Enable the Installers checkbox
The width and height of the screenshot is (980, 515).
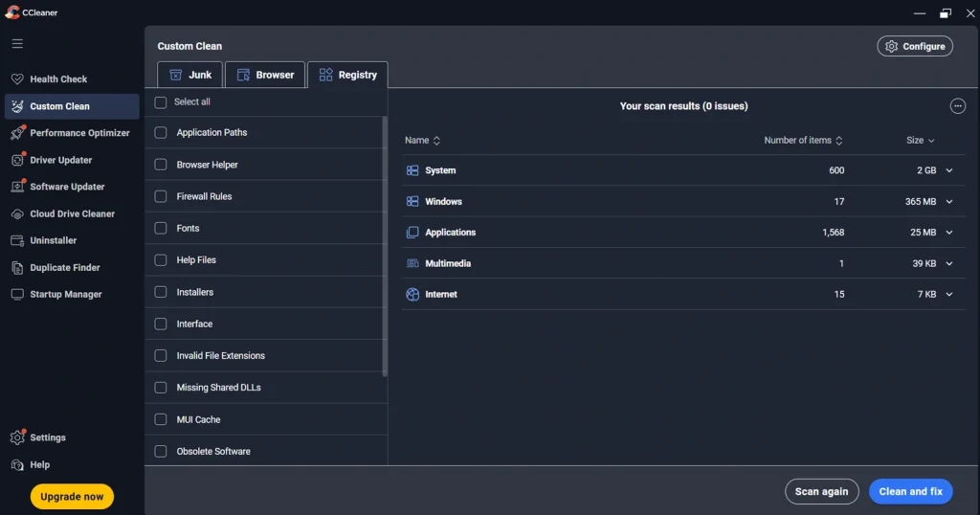pos(161,292)
